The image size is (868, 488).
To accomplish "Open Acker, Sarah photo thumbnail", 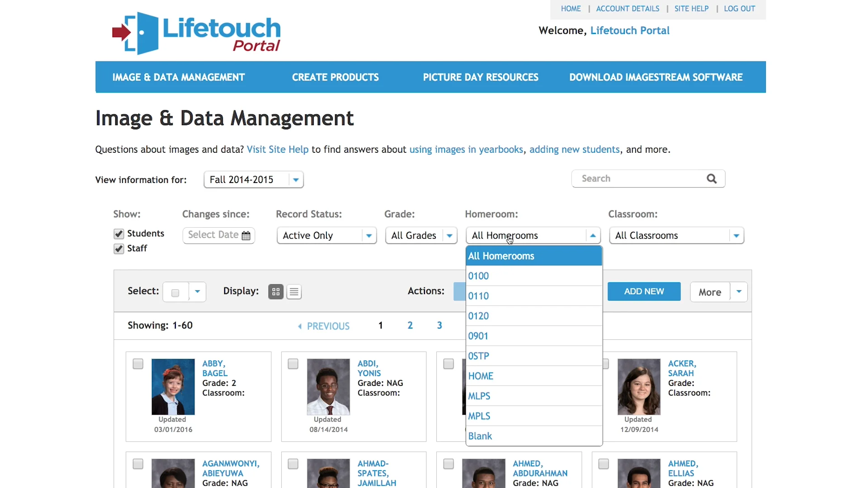I will pos(639,387).
